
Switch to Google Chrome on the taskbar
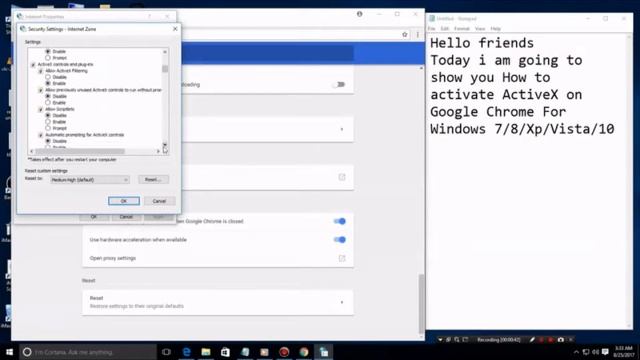pyautogui.click(x=304, y=352)
